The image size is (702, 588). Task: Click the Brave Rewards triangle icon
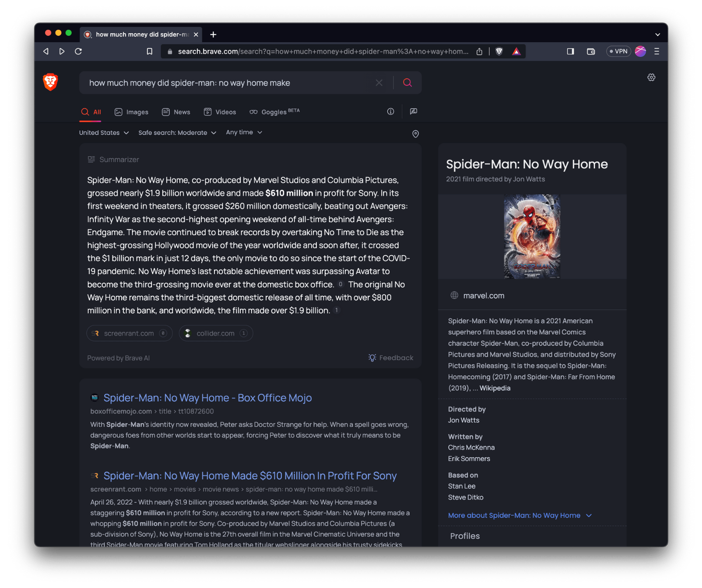516,52
